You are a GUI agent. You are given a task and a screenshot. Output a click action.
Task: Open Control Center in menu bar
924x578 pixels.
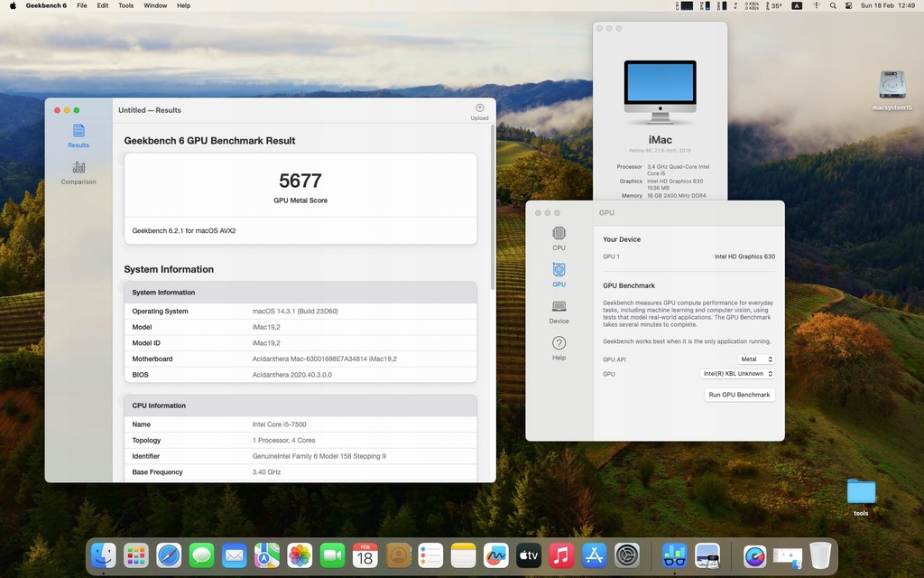pyautogui.click(x=848, y=5)
